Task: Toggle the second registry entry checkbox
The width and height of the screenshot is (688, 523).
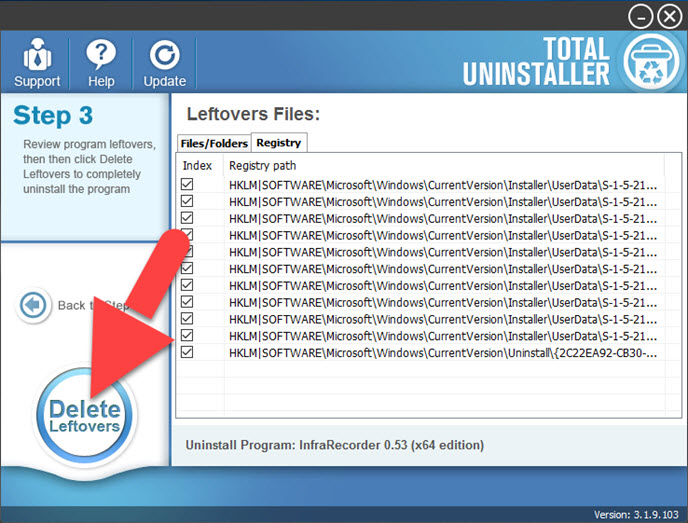Action: coord(187,202)
